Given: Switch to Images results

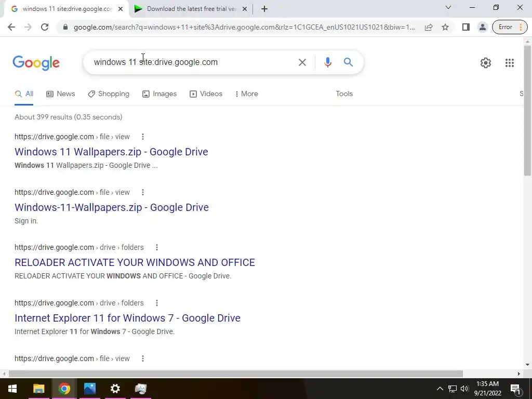Looking at the screenshot, I should tap(159, 94).
